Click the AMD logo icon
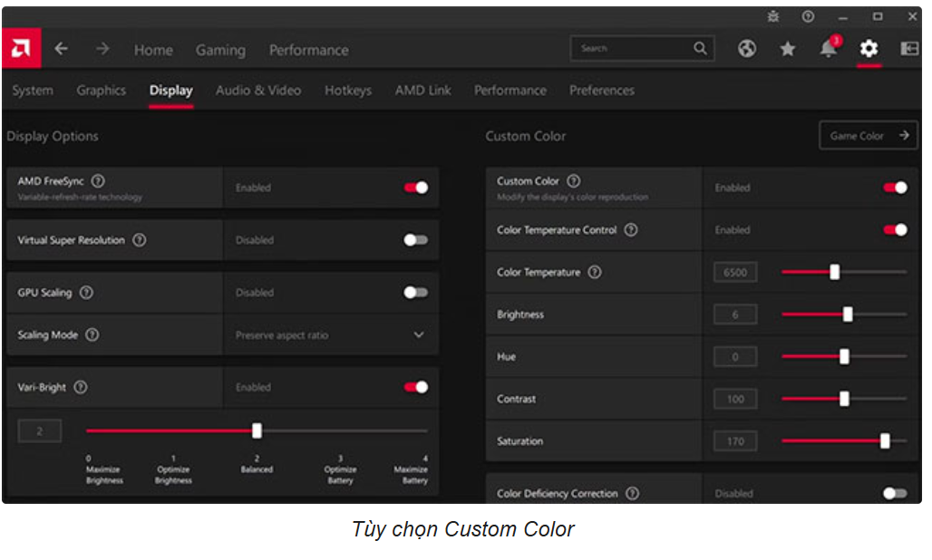The image size is (932, 560). coord(21,49)
